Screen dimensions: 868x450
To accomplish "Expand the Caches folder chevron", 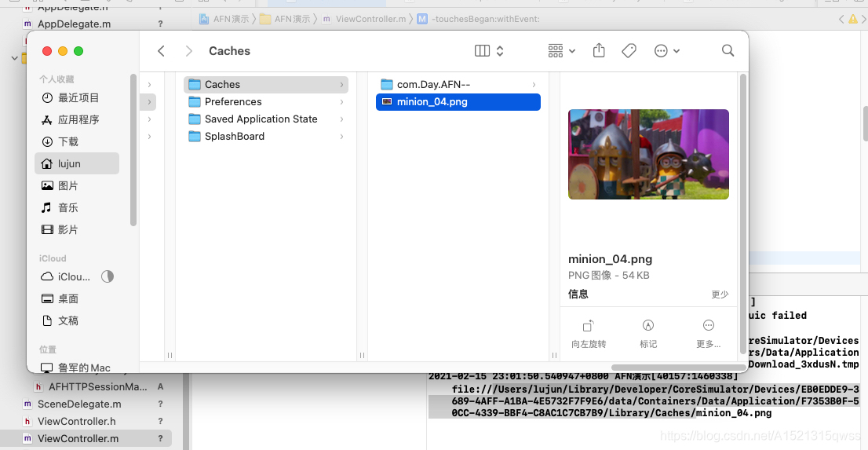I will tap(341, 85).
